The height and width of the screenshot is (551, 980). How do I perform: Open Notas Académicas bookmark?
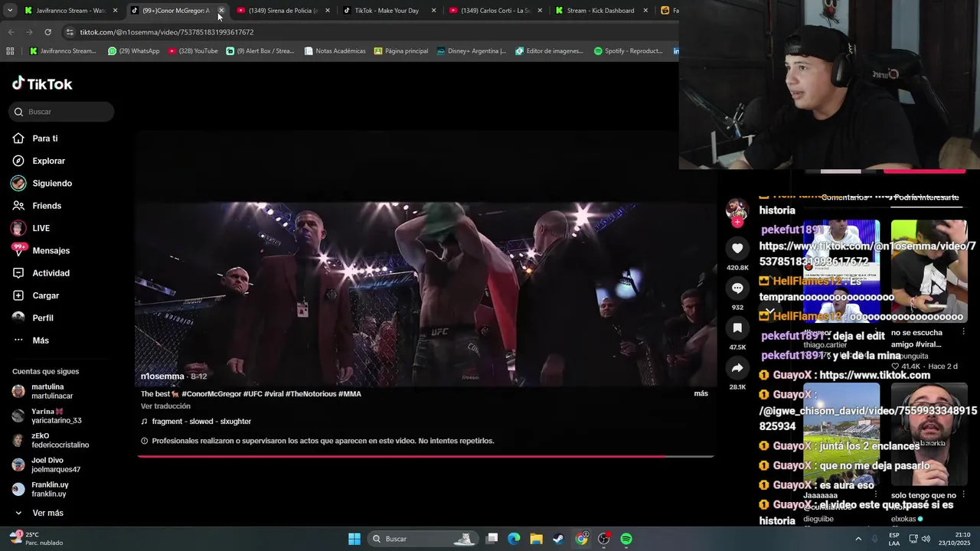335,51
